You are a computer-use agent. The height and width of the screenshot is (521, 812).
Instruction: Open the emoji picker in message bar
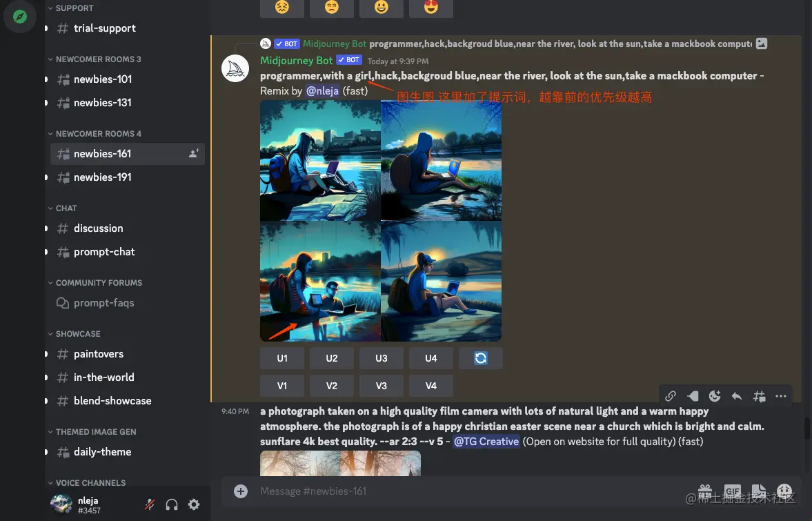(x=784, y=491)
